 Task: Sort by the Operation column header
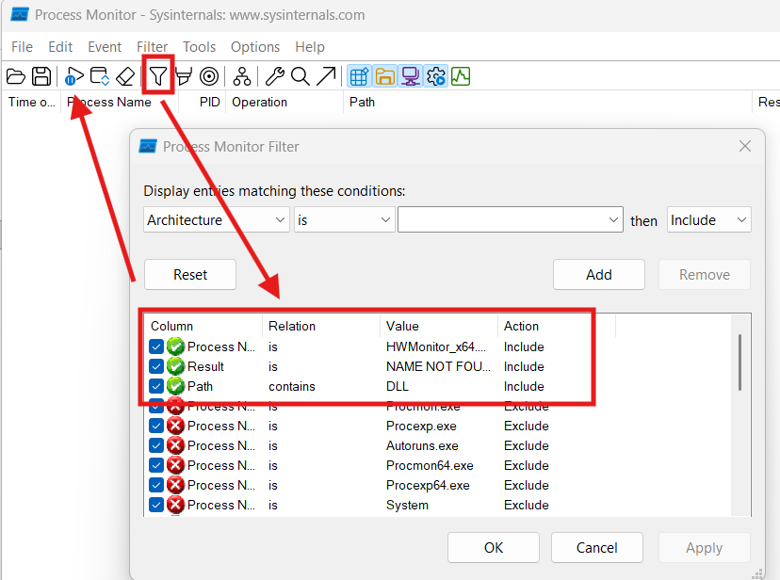(284, 102)
